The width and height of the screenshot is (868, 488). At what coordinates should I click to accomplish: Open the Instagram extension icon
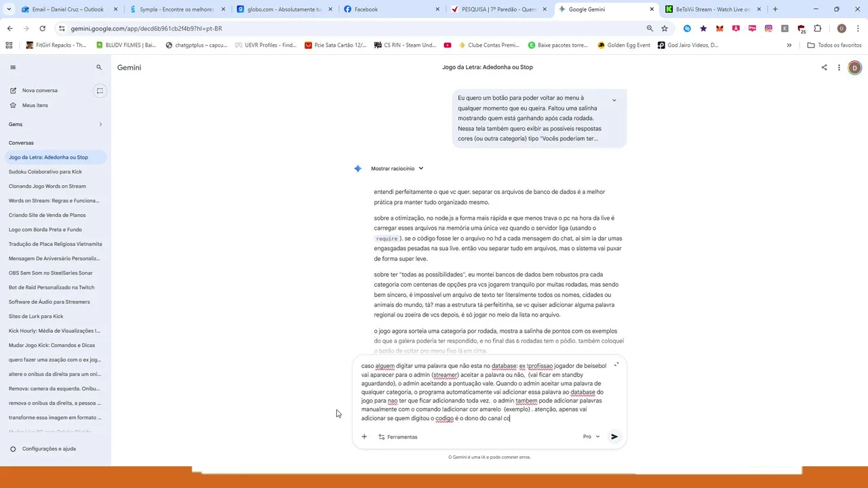pos(768,28)
